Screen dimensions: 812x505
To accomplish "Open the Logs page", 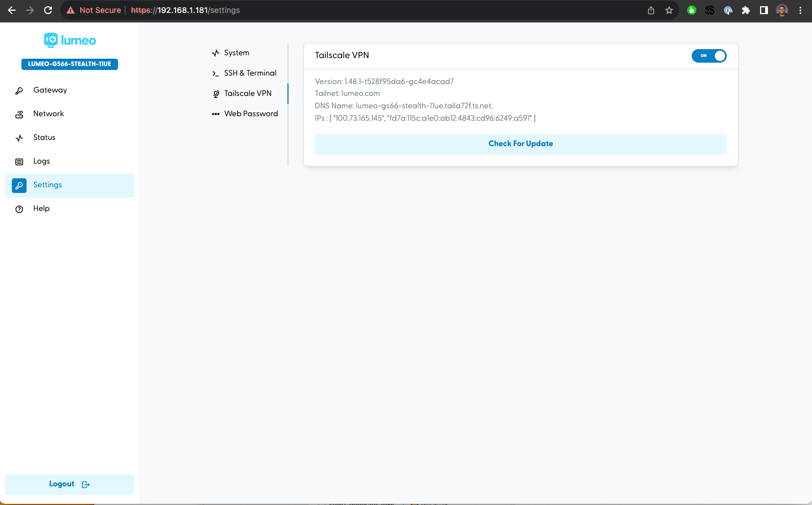I will pyautogui.click(x=70, y=161).
